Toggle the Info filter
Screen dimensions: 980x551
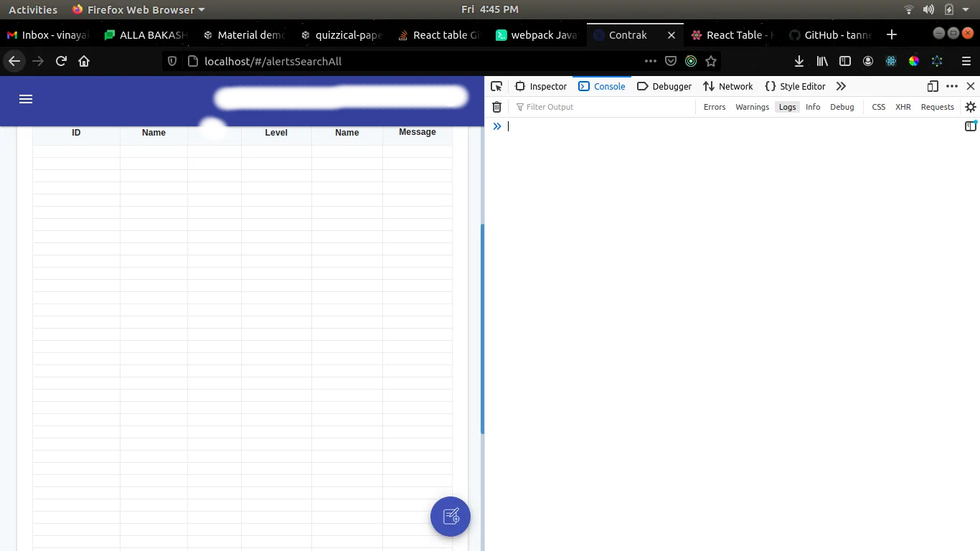(x=813, y=107)
